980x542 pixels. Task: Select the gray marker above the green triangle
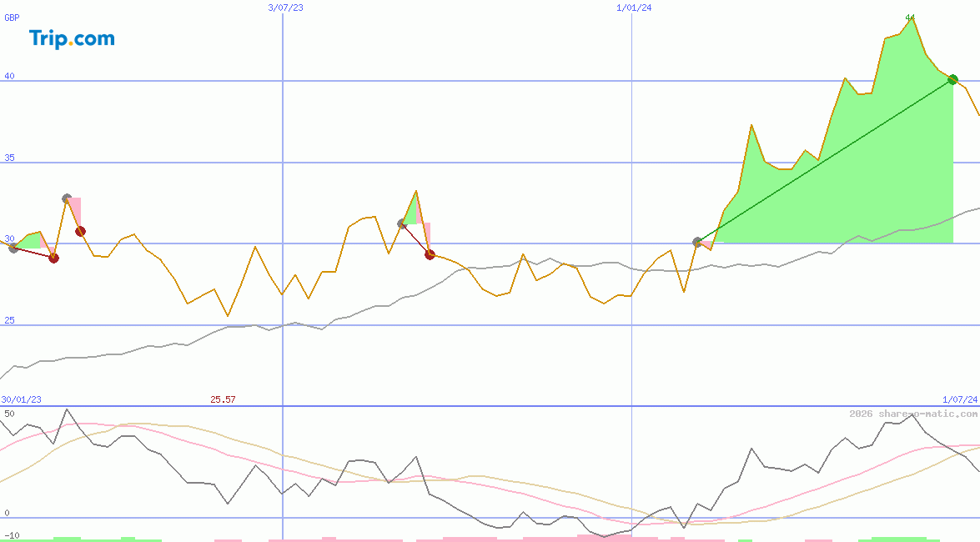[401, 222]
